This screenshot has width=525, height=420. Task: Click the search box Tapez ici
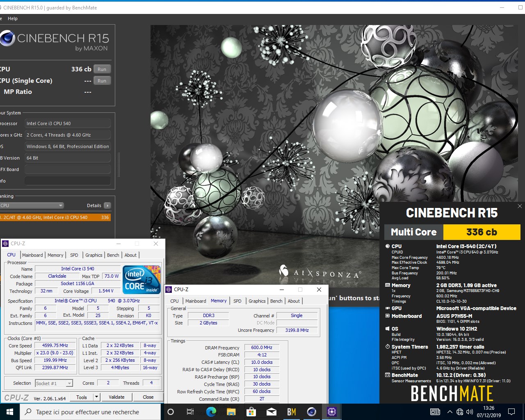pos(90,412)
